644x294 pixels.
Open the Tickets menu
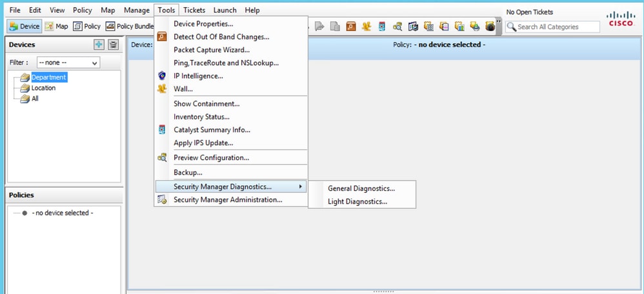195,10
